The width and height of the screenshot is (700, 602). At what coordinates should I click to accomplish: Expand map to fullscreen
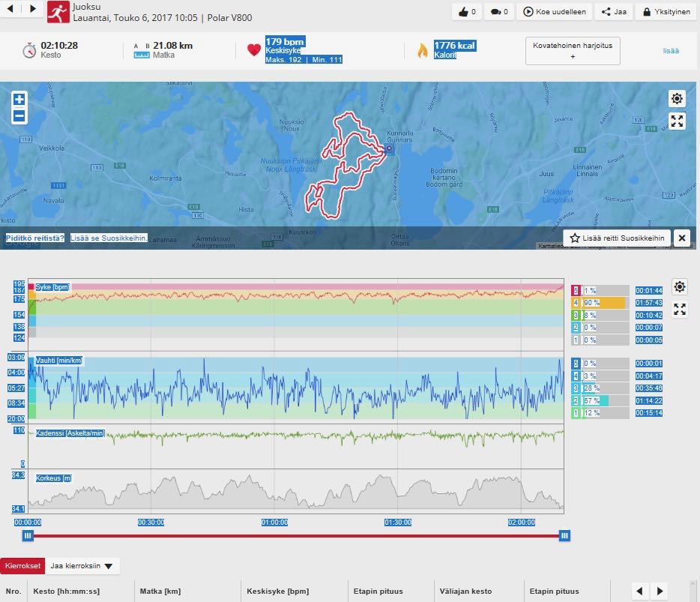coord(677,121)
